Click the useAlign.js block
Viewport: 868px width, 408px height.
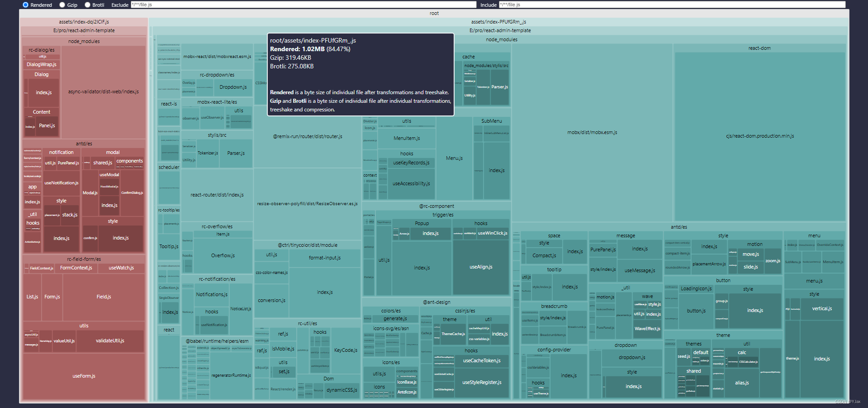coord(481,267)
